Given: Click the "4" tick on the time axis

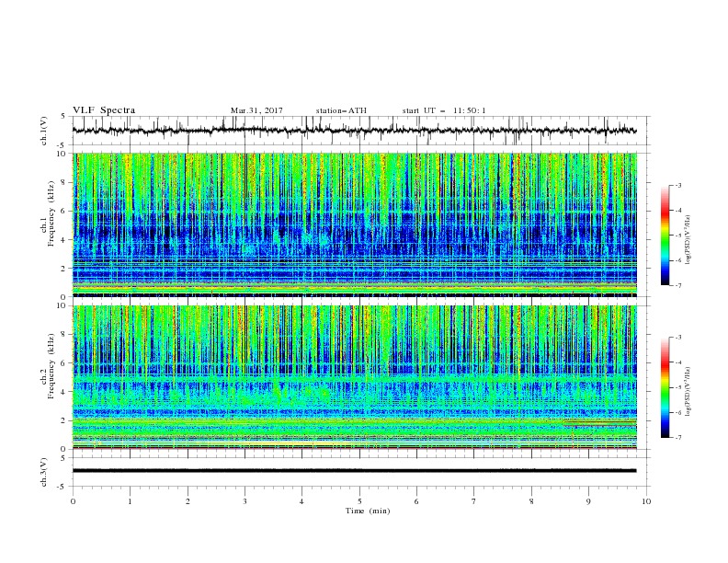Looking at the screenshot, I should tap(301, 501).
